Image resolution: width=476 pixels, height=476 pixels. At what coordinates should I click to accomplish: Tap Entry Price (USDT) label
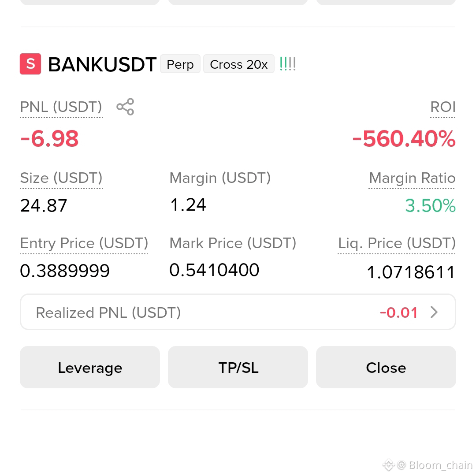point(84,243)
